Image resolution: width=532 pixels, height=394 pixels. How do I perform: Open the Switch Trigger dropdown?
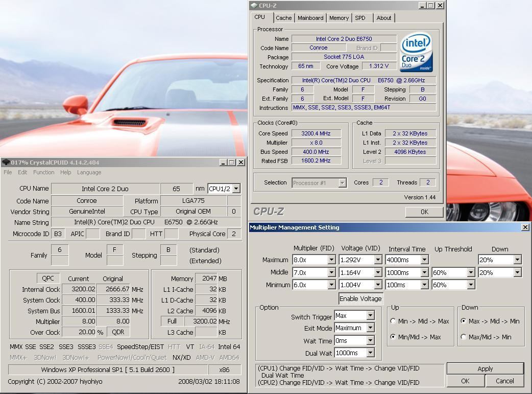coord(370,315)
